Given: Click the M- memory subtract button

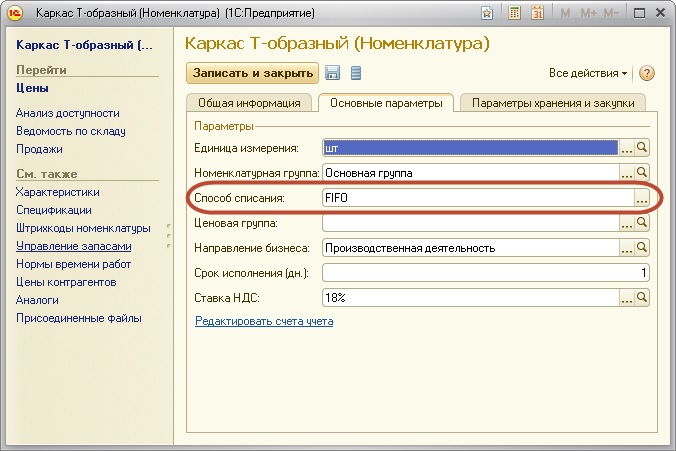Looking at the screenshot, I should tap(611, 13).
